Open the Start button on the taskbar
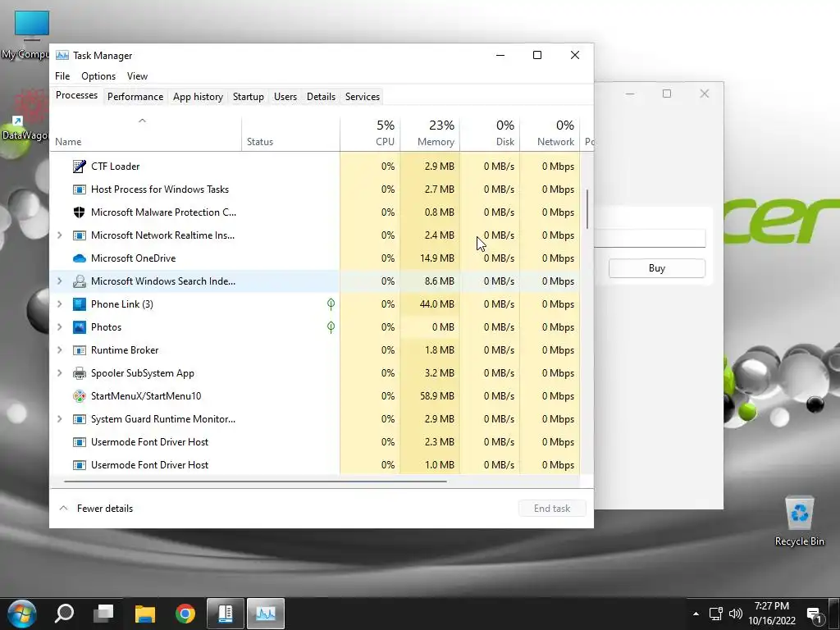Screen dimensions: 840x630 pyautogui.click(x=22, y=614)
